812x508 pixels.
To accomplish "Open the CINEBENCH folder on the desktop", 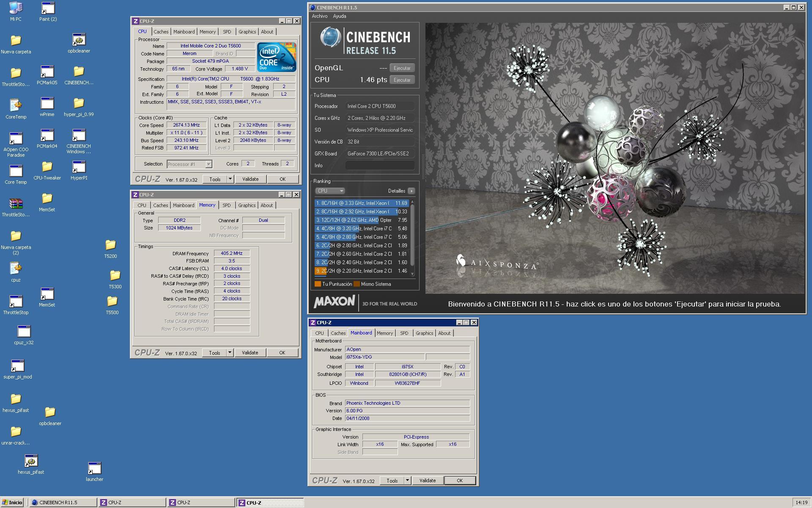I will [x=79, y=75].
